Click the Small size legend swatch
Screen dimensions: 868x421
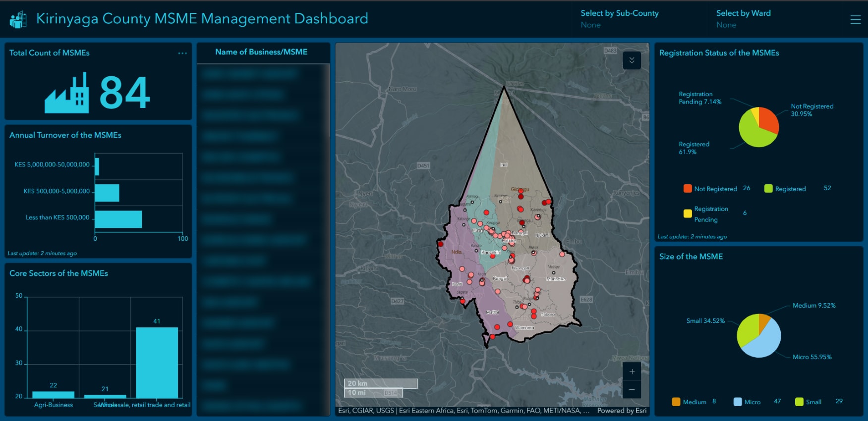click(799, 402)
